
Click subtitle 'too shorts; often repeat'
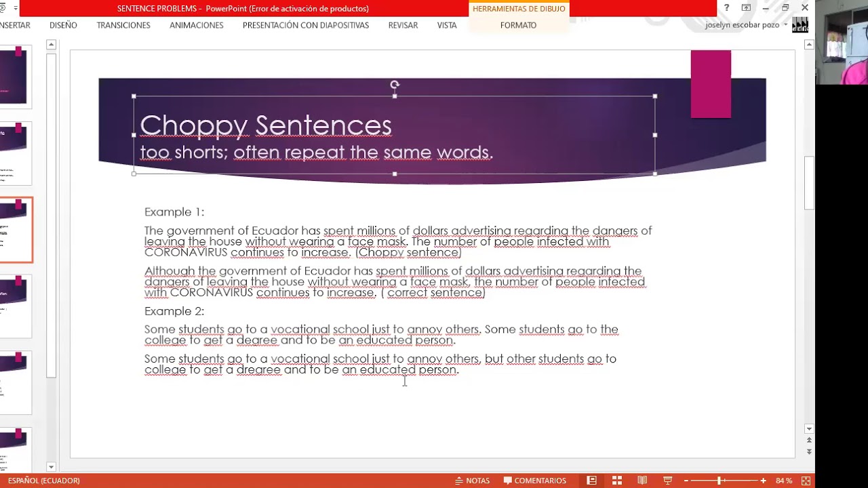(x=316, y=152)
